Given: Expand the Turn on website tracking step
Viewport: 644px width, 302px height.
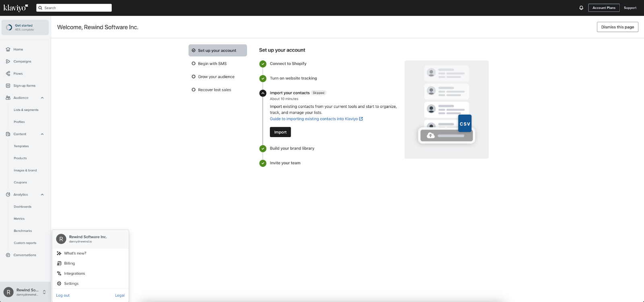Looking at the screenshot, I should point(293,78).
